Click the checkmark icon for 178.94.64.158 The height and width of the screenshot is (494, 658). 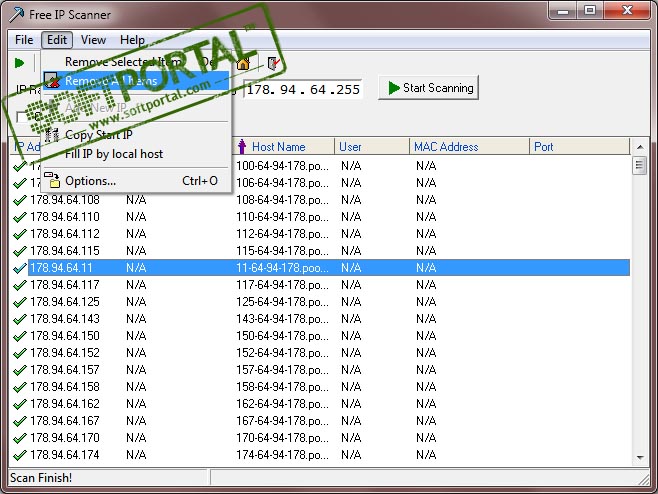(x=20, y=387)
